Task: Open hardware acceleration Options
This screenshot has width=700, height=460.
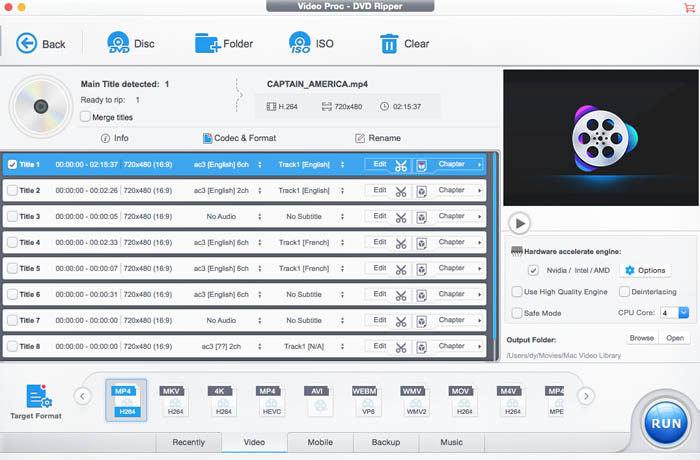Action: [x=645, y=270]
